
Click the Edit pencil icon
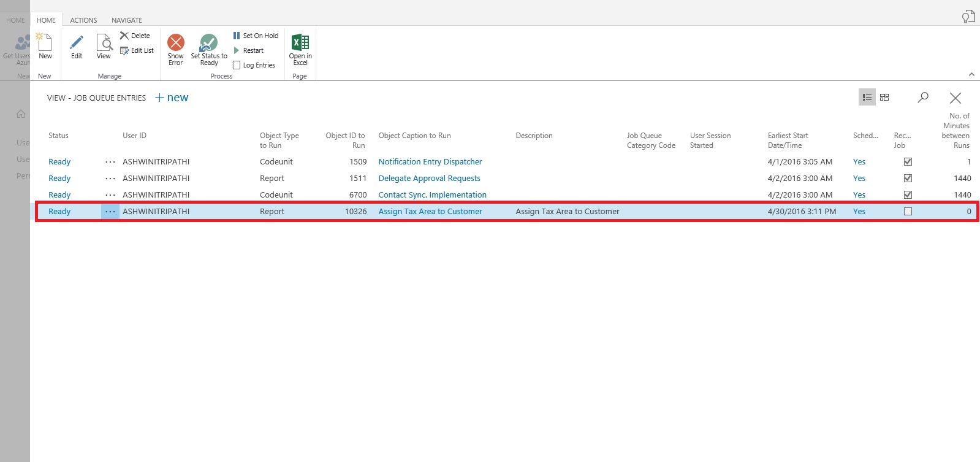click(x=77, y=44)
